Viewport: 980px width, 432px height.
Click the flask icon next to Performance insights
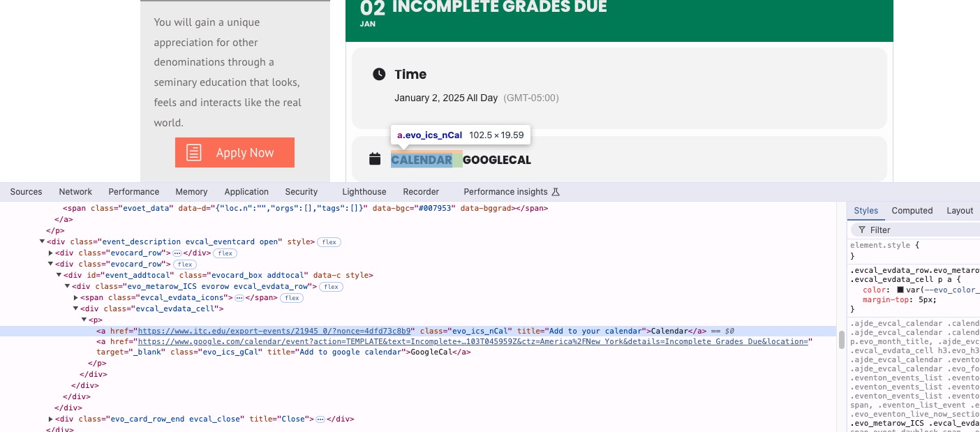pyautogui.click(x=556, y=192)
